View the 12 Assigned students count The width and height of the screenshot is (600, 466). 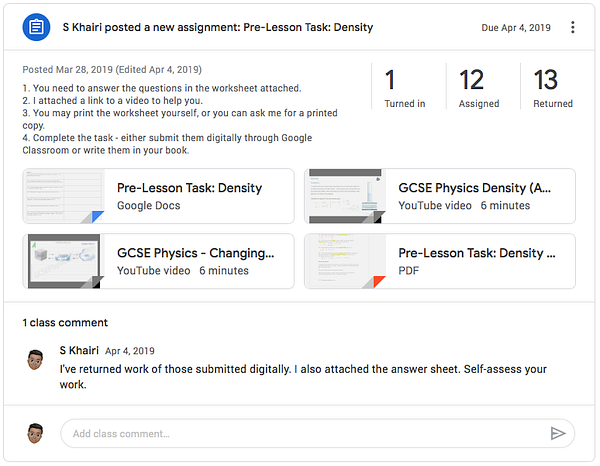479,88
